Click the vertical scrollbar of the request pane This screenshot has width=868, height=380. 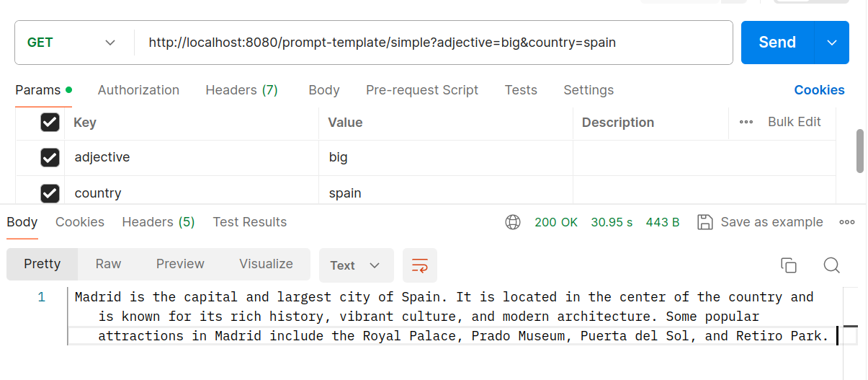[860, 151]
